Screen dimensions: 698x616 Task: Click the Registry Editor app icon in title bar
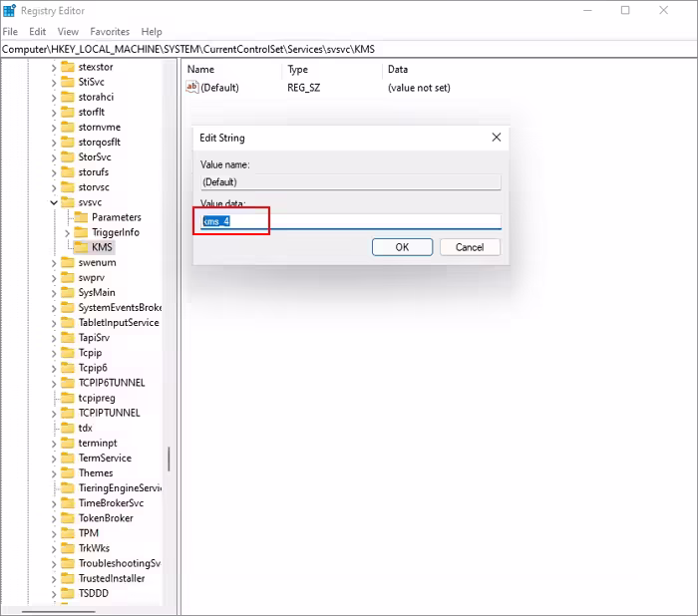coord(9,10)
